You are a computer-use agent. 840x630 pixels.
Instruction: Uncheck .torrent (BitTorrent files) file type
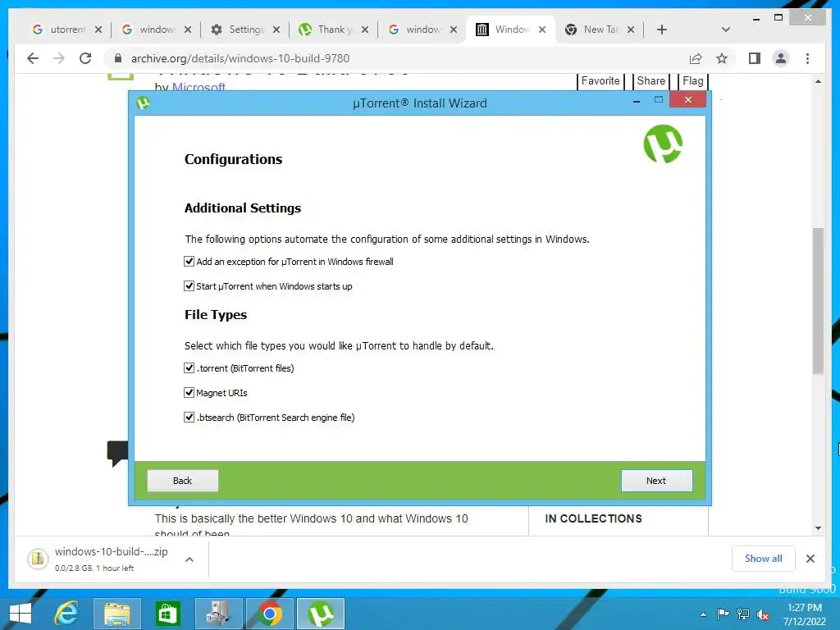pos(189,368)
